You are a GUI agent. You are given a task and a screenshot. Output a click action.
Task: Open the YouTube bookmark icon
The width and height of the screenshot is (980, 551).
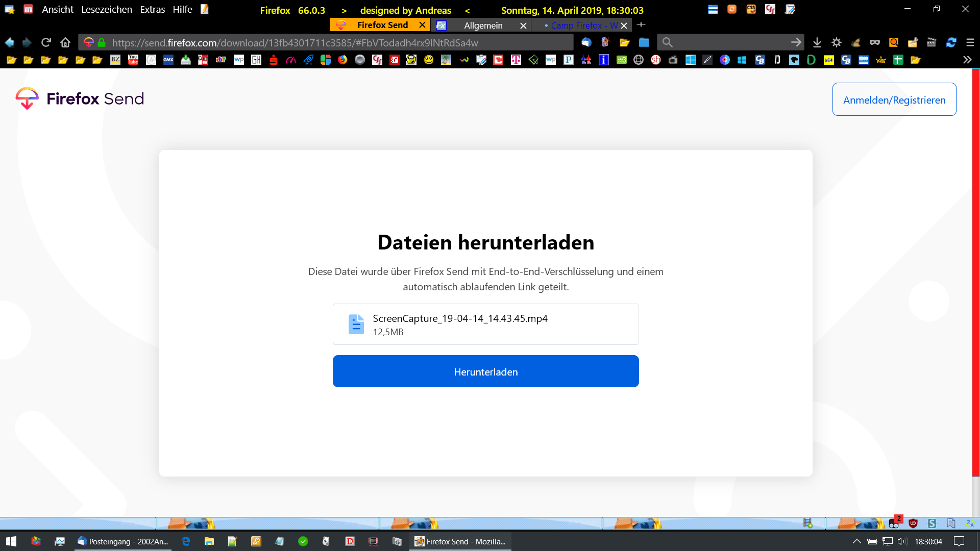click(133, 60)
